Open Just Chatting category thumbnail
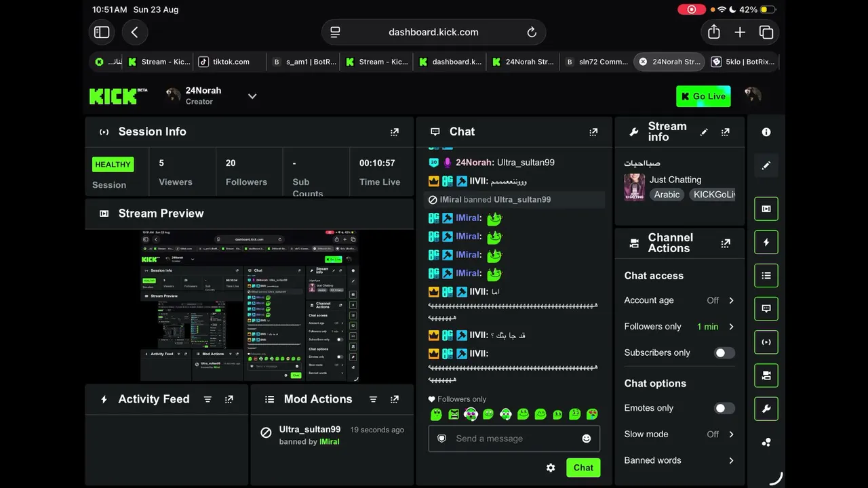868x488 pixels. click(x=635, y=187)
